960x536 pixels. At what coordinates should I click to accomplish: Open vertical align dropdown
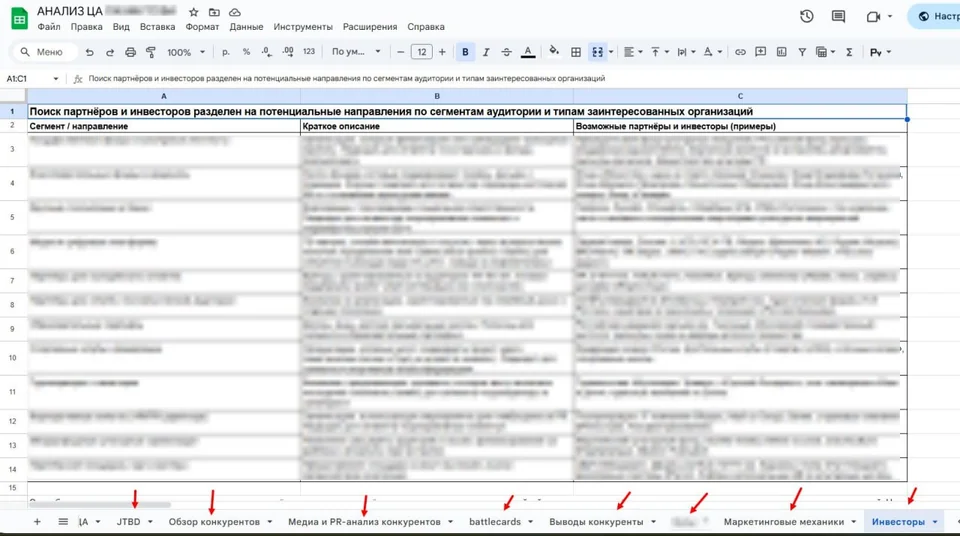coord(659,52)
